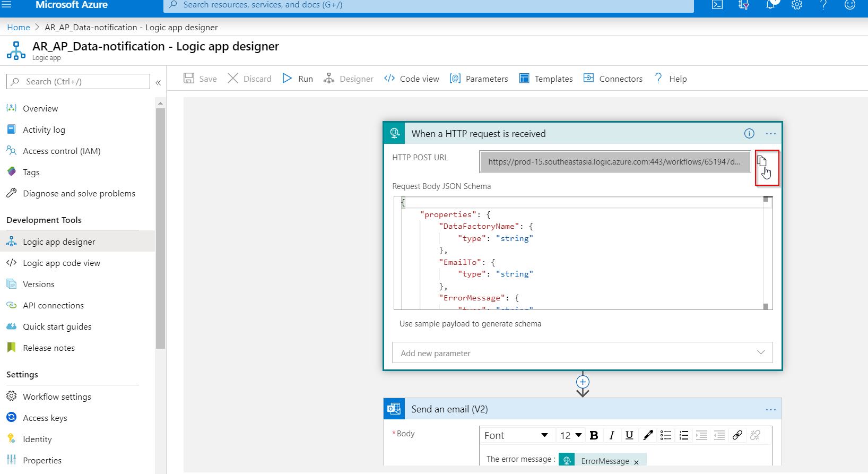This screenshot has width=868, height=474.
Task: Show info for the HTTP request trigger
Action: 749,134
